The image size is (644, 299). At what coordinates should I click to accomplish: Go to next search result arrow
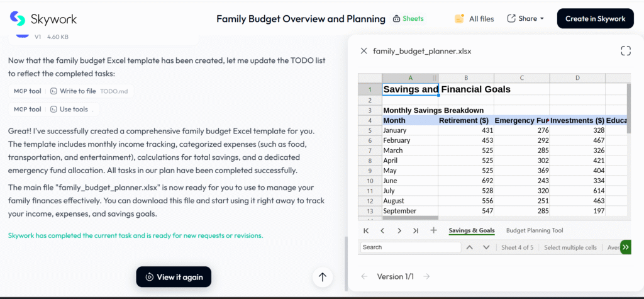486,247
